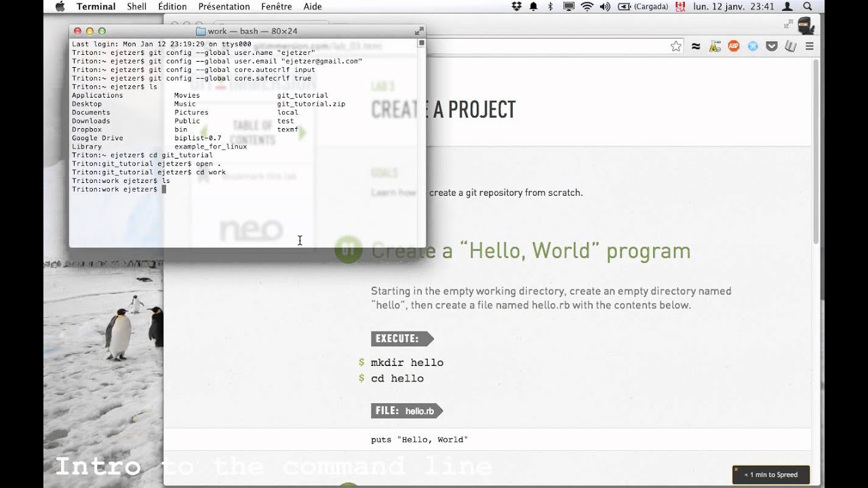Click the volume speaker icon

coord(605,7)
